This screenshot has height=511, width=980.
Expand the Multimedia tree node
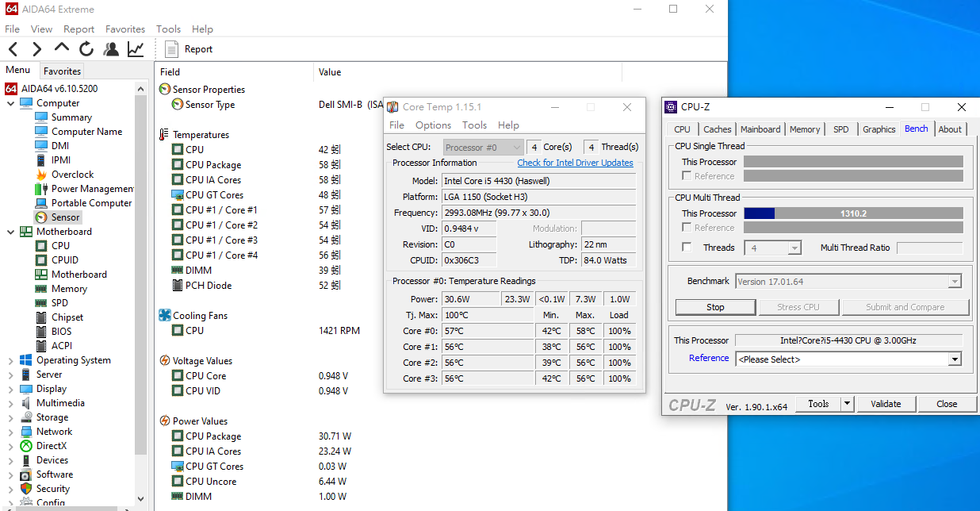coord(10,403)
